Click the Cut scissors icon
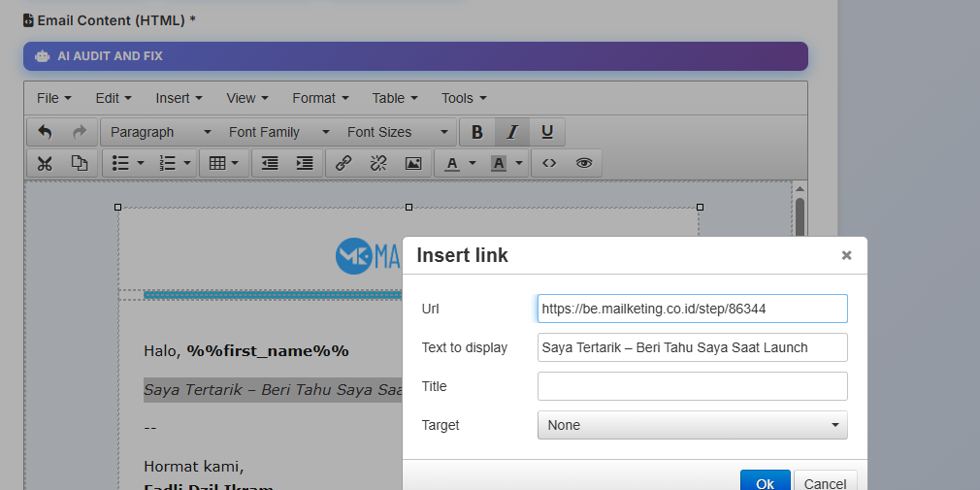980x490 pixels. tap(45, 163)
